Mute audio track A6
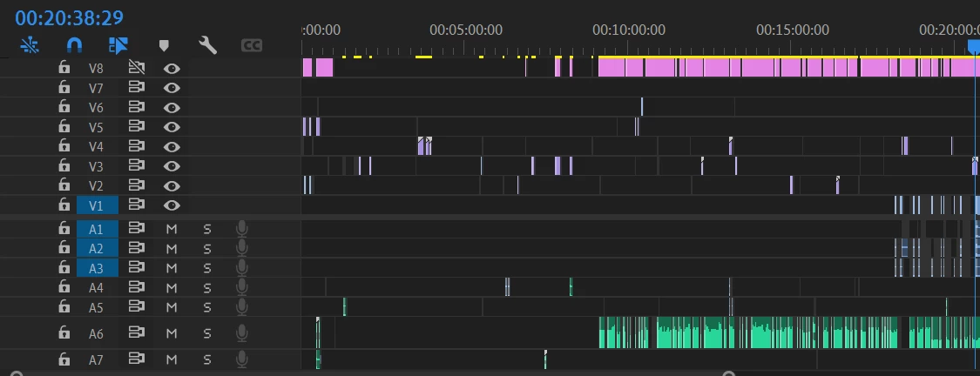This screenshot has width=980, height=376. click(172, 333)
